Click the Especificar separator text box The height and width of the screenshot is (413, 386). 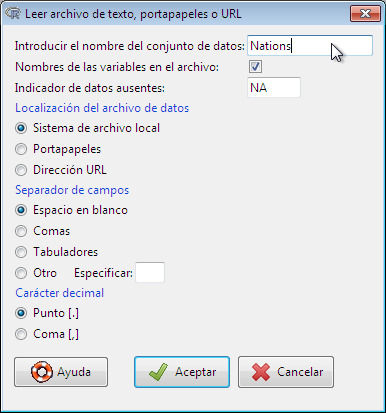click(150, 273)
